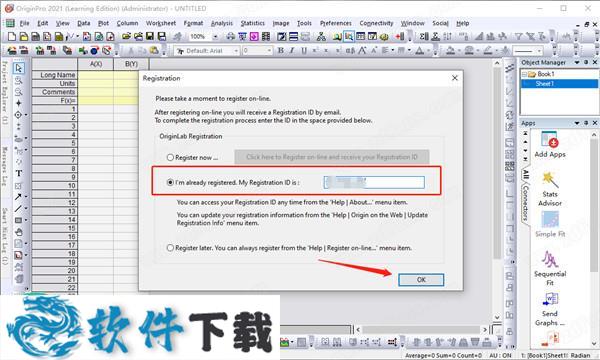The width and height of the screenshot is (600, 360).
Task: Click the grayed Register on-line button
Action: pyautogui.click(x=332, y=157)
